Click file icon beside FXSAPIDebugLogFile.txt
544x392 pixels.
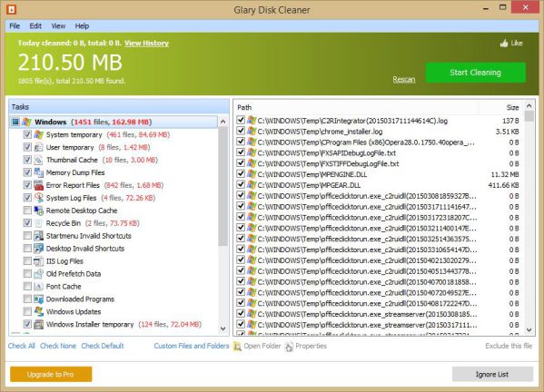[252, 152]
